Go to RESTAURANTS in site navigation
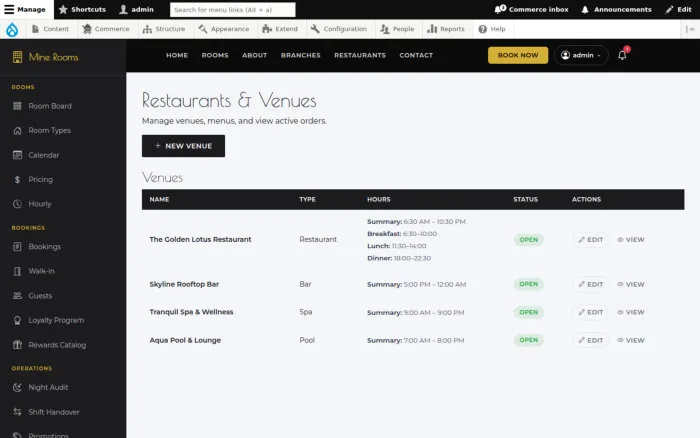Screen dimensions: 700x438 360,55
